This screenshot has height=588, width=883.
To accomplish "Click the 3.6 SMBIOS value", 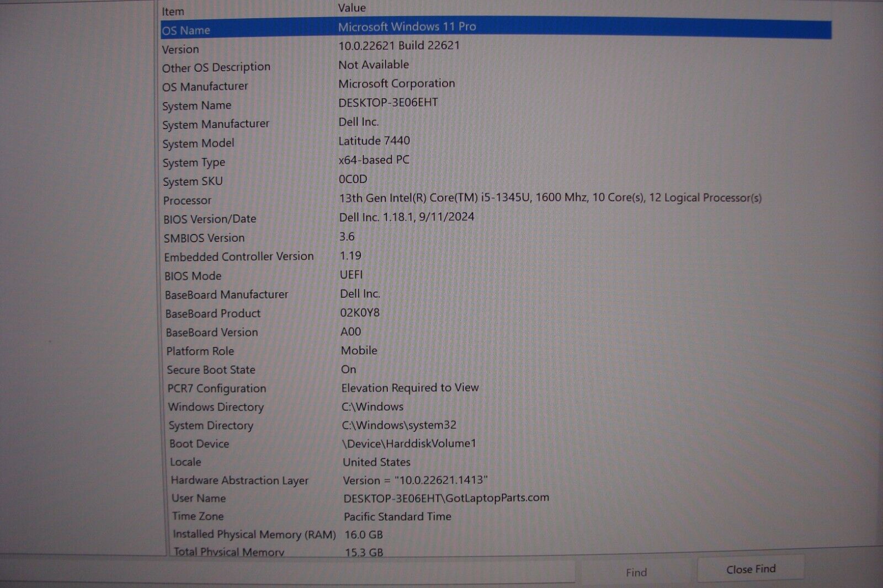I will coord(347,237).
